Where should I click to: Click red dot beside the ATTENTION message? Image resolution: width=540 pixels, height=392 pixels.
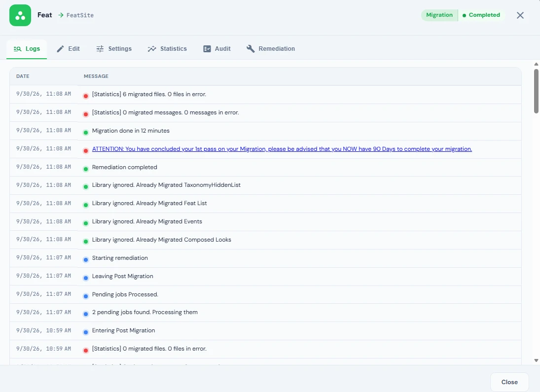point(86,151)
